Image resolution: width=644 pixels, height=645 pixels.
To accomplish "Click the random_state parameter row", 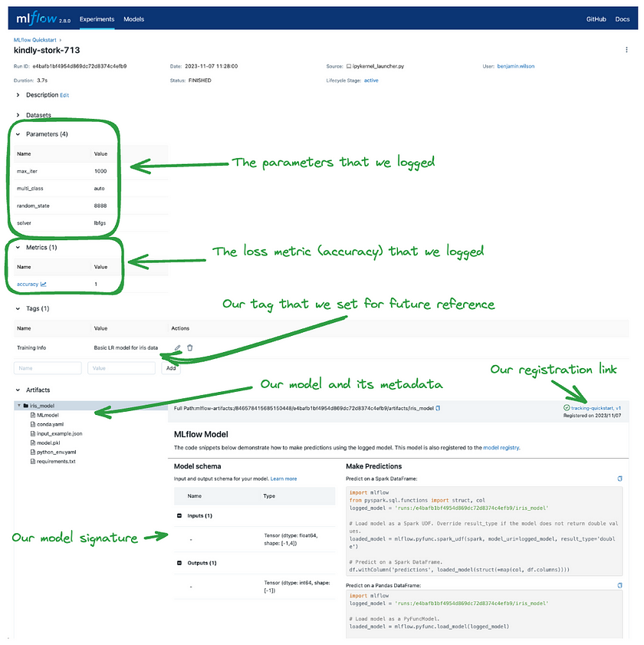I will (91, 206).
